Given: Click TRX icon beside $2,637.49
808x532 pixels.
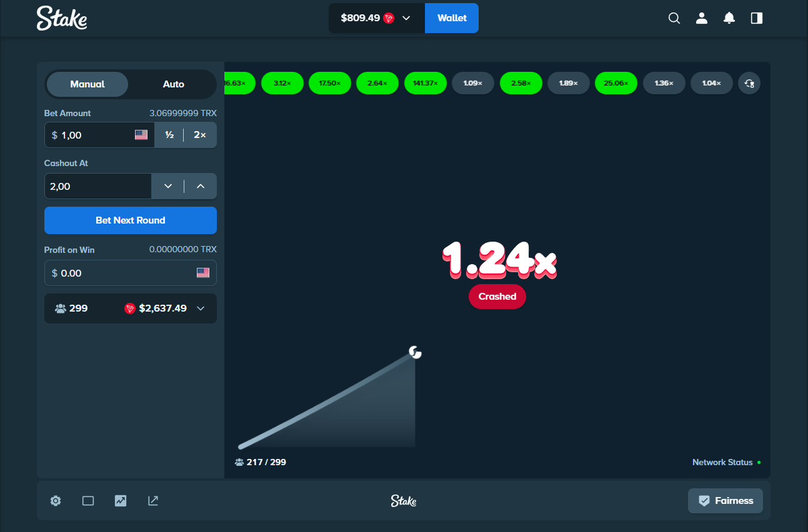Looking at the screenshot, I should click(130, 308).
